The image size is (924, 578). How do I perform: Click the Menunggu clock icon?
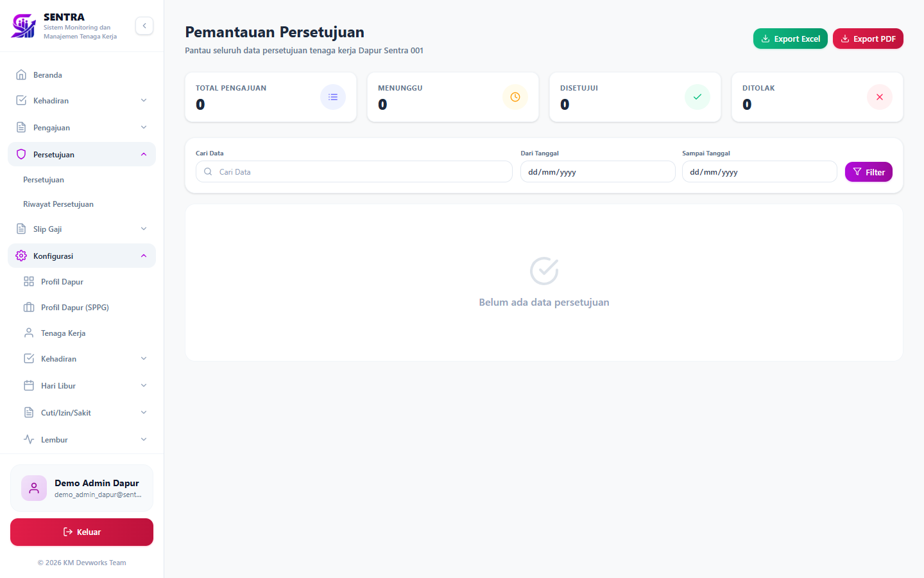pos(515,97)
